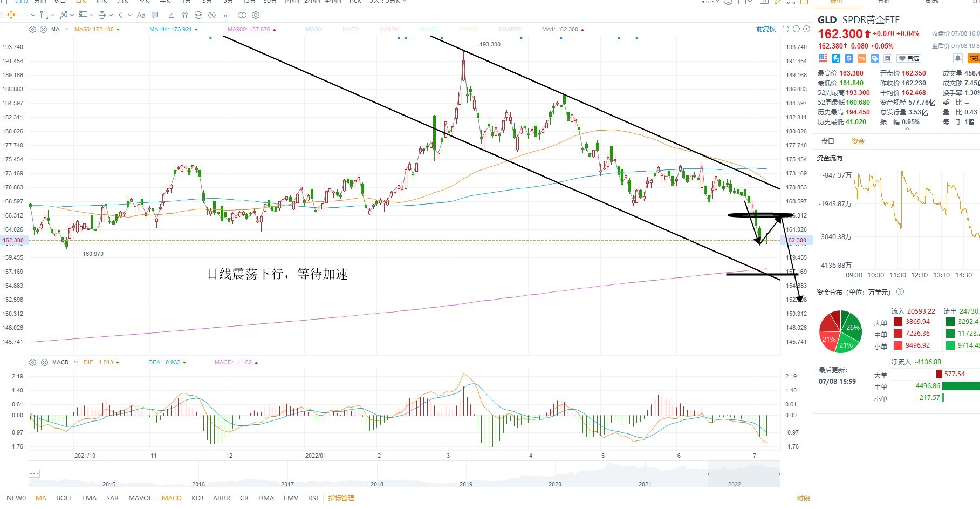Toggle BOLL overlay indicator
This screenshot has width=980, height=509.
[x=64, y=498]
